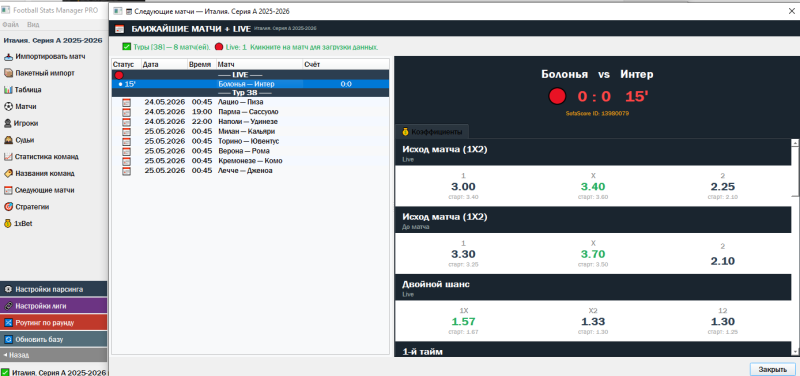Select the Парма — Сассуоло match
800x376 pixels.
pyautogui.click(x=250, y=112)
